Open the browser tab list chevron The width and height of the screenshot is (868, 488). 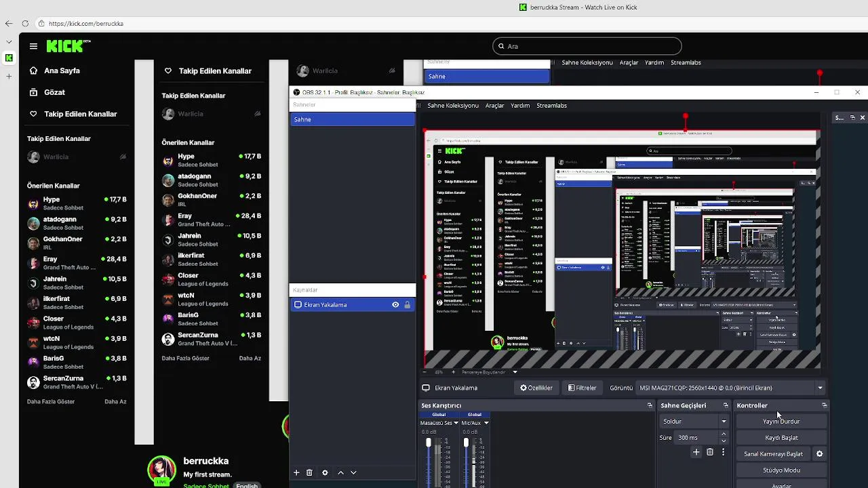8,42
